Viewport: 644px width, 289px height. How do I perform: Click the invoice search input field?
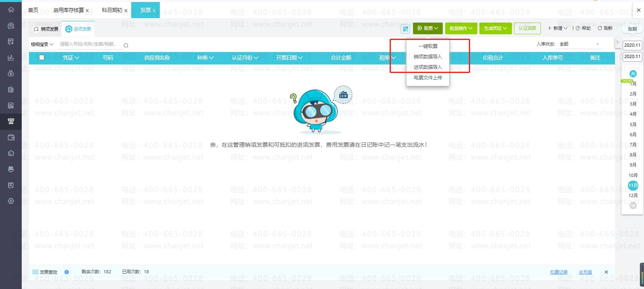tap(89, 44)
